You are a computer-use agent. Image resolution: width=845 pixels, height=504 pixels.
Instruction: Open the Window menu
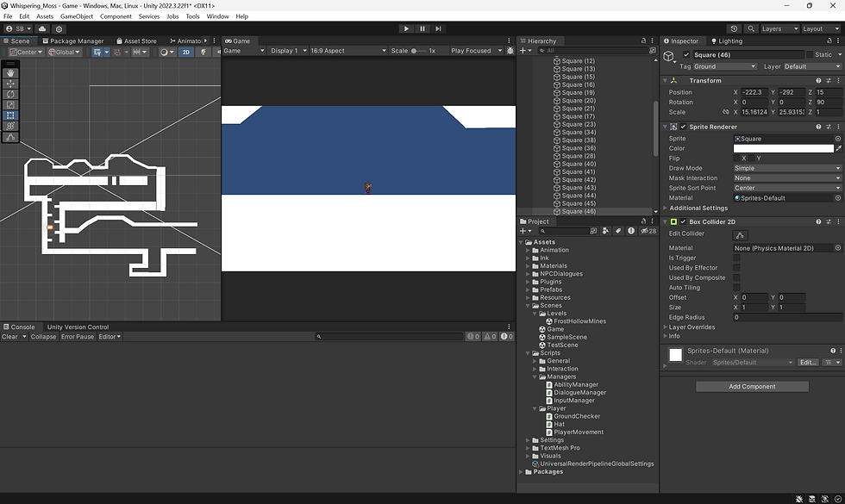pos(217,16)
